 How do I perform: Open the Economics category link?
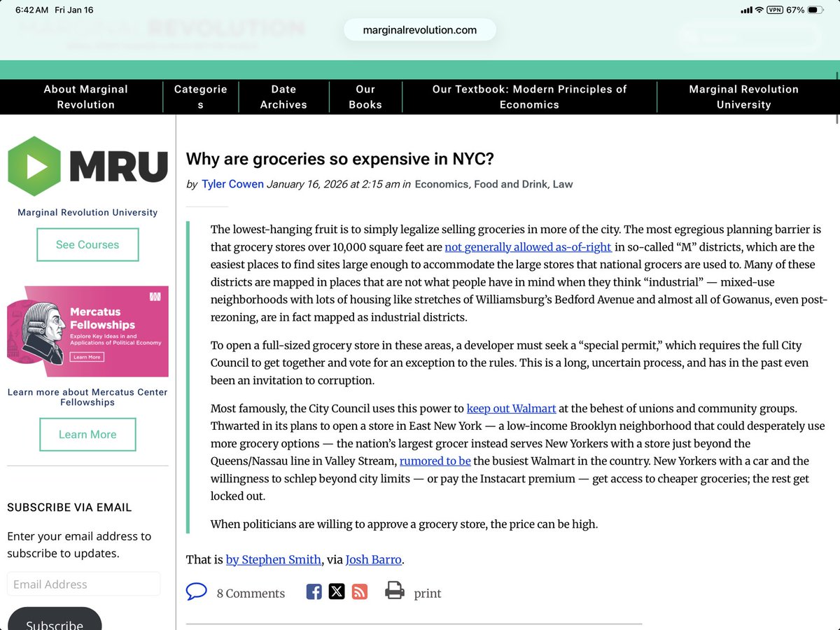[x=441, y=184]
